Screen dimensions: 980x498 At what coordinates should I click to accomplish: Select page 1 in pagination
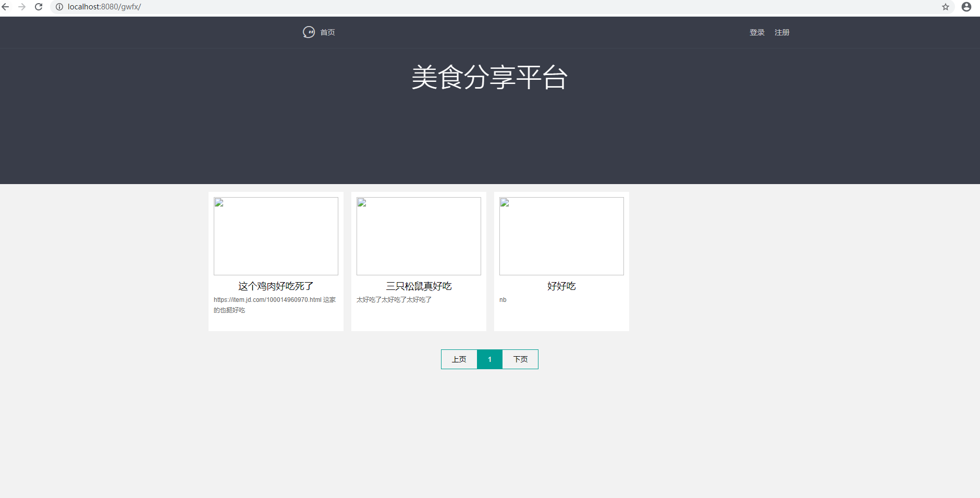(489, 359)
